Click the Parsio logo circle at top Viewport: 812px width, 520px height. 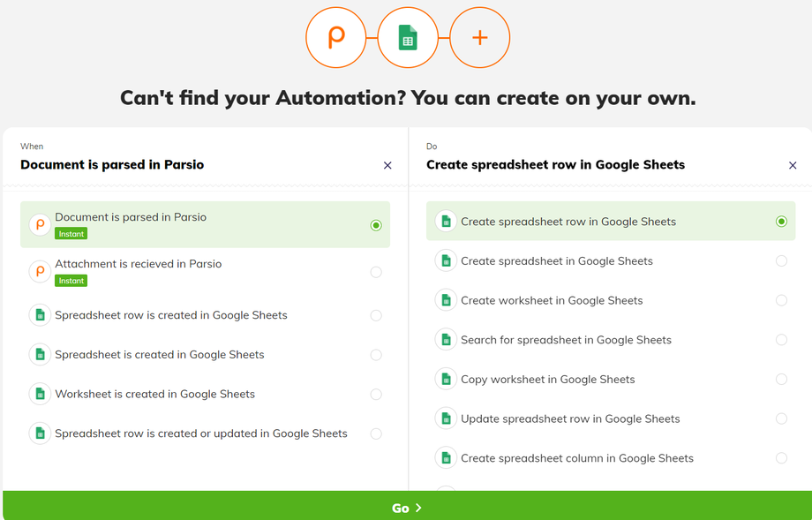pyautogui.click(x=335, y=38)
